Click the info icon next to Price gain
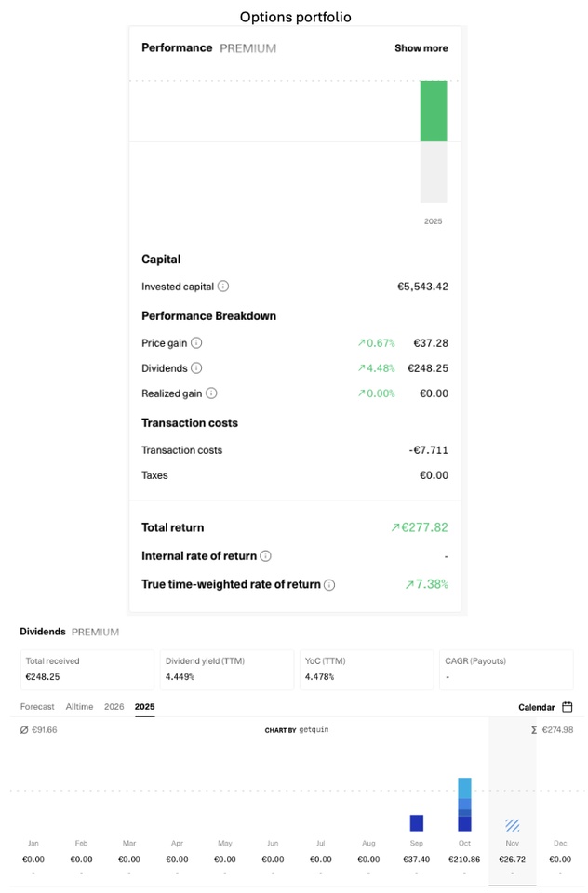 (196, 343)
